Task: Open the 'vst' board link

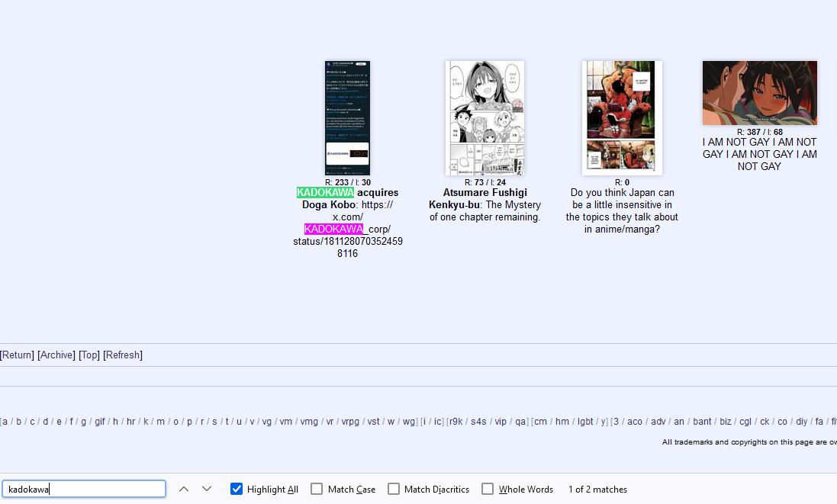Action: pyautogui.click(x=373, y=422)
